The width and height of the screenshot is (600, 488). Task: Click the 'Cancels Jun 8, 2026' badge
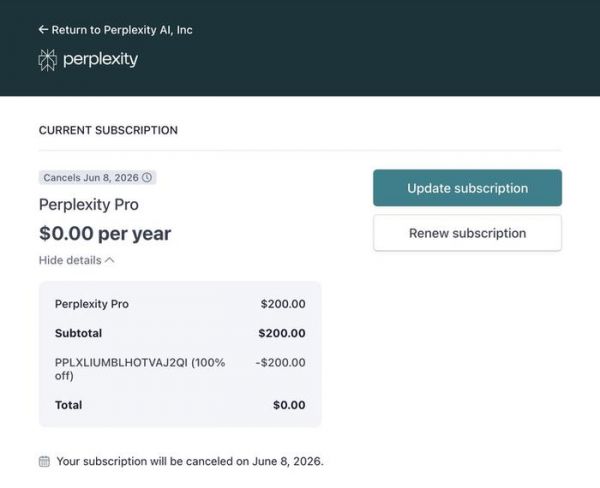[x=97, y=178]
